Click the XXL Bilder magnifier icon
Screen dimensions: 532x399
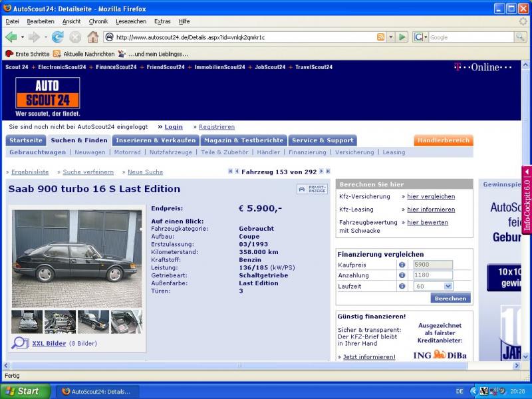[x=20, y=342]
